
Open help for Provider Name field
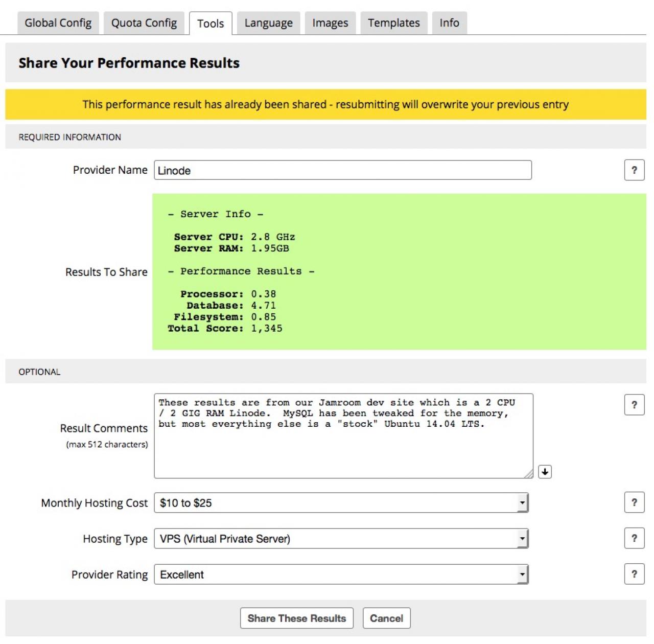click(x=634, y=170)
